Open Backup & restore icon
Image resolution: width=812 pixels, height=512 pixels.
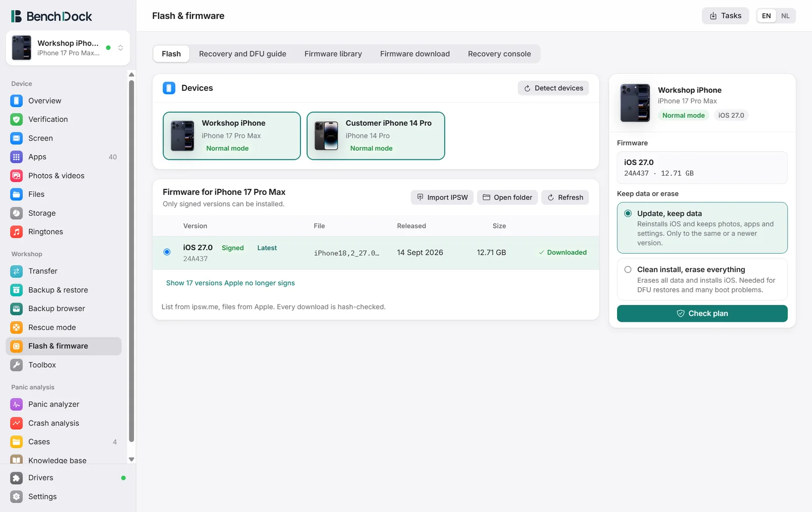[16, 290]
